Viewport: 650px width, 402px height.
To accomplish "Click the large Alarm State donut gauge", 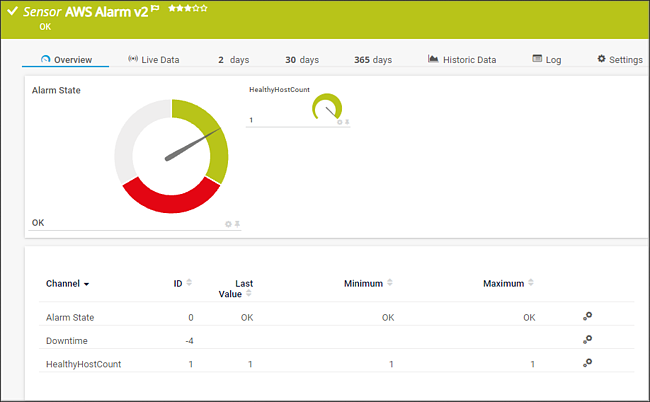I will pyautogui.click(x=171, y=156).
